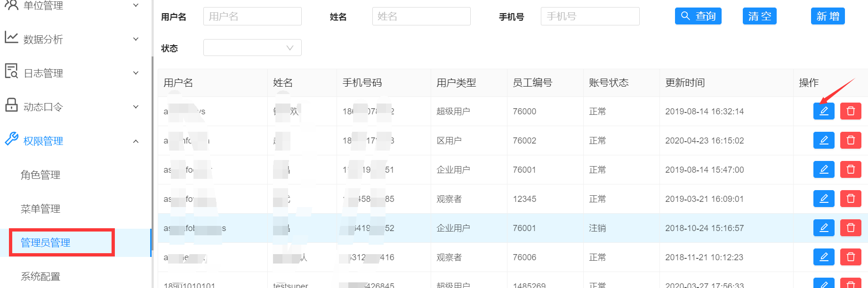The height and width of the screenshot is (288, 868).
Task: Open 角色管理 in the sidebar
Action: (40, 175)
